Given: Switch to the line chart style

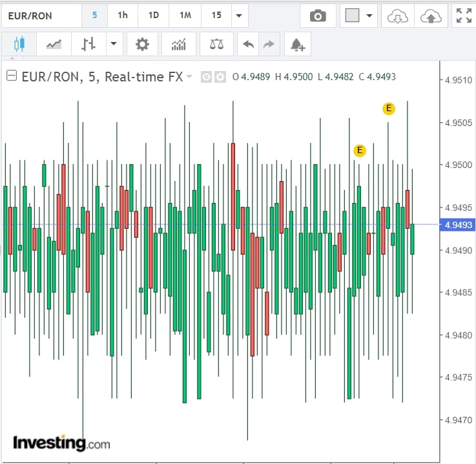Looking at the screenshot, I should pyautogui.click(x=54, y=45).
